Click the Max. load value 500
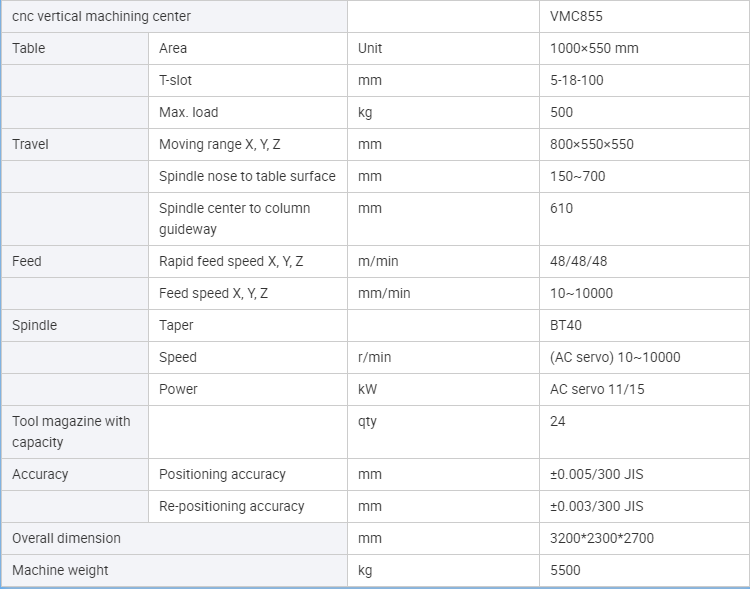 [x=562, y=112]
